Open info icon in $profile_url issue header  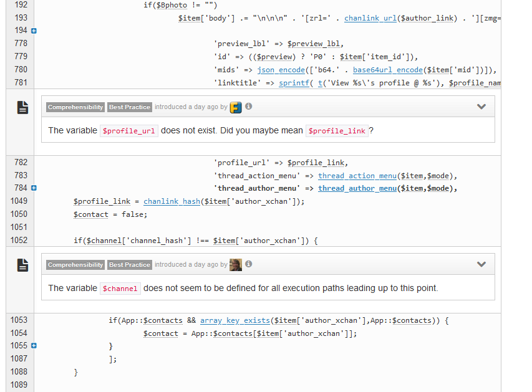tap(249, 107)
